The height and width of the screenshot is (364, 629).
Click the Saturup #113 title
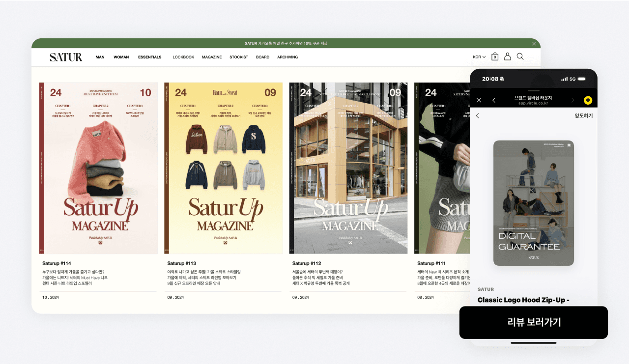pyautogui.click(x=181, y=263)
